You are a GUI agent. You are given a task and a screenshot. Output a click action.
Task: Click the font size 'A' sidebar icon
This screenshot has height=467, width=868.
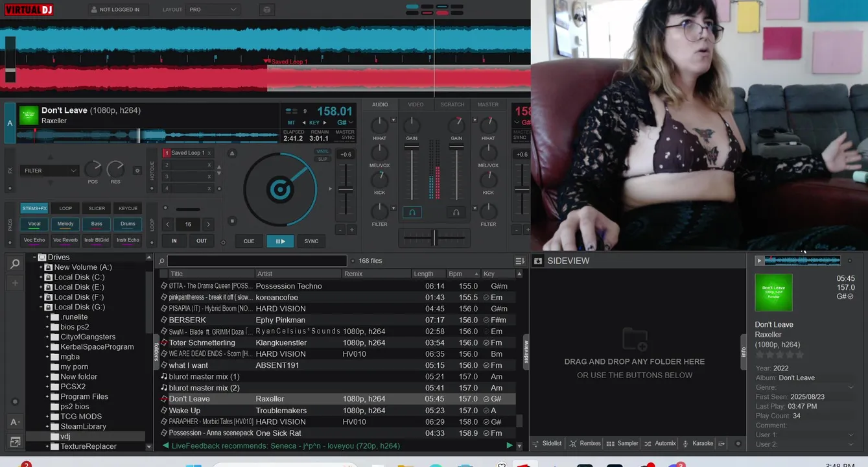coord(14,422)
